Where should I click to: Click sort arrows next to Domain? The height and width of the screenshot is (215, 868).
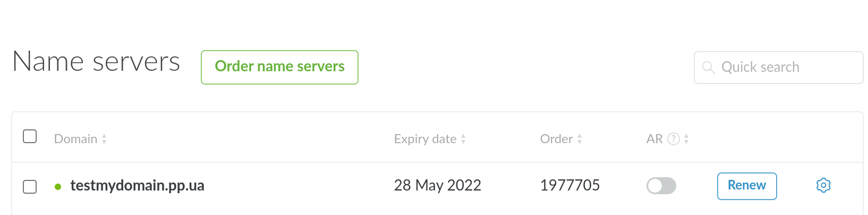[x=104, y=139]
